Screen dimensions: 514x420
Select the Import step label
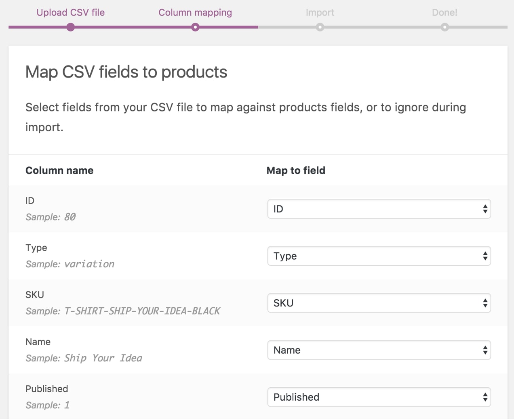[320, 12]
